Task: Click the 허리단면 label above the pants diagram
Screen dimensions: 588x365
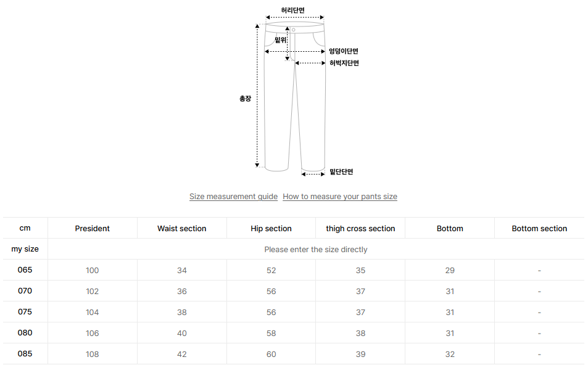Action: [x=292, y=10]
